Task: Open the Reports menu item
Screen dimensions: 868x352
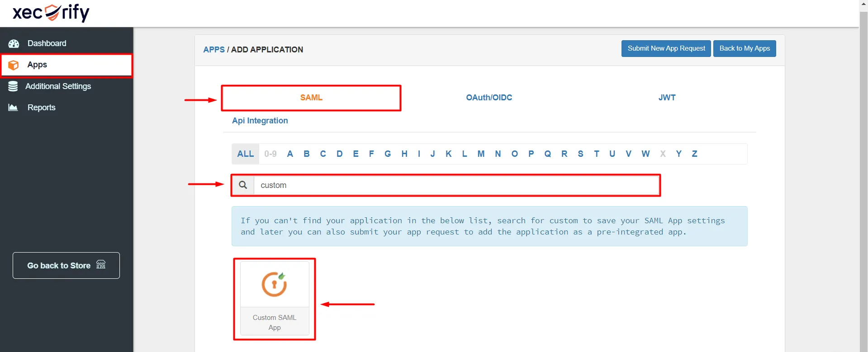Action: pyautogui.click(x=66, y=108)
